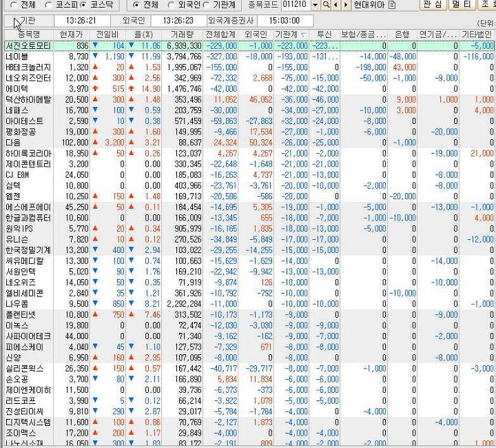The width and height of the screenshot is (496, 448).
Task: Select the 원익IPS stock row
Action: [x=249, y=229]
